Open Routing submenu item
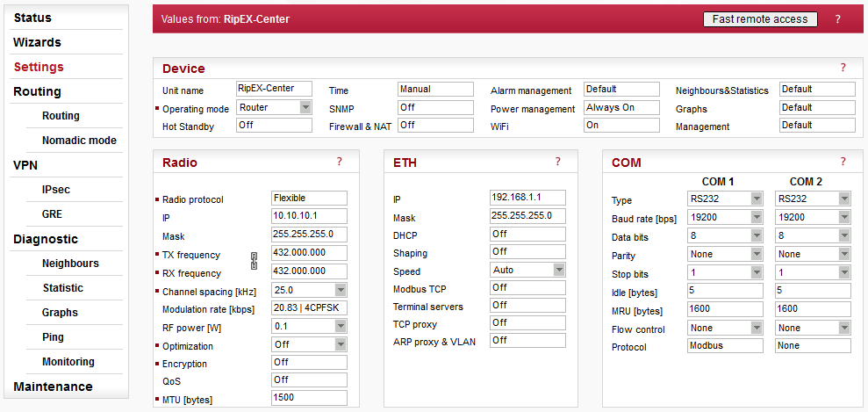 pos(61,116)
